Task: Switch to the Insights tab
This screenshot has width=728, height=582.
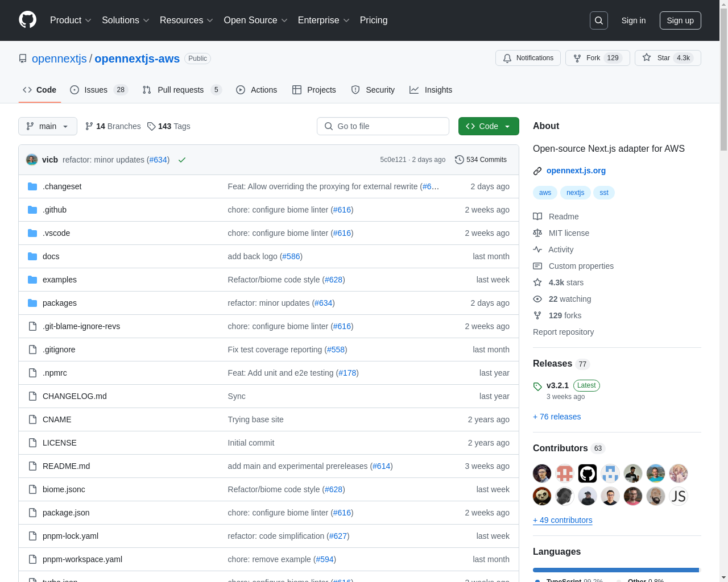Action: point(431,90)
